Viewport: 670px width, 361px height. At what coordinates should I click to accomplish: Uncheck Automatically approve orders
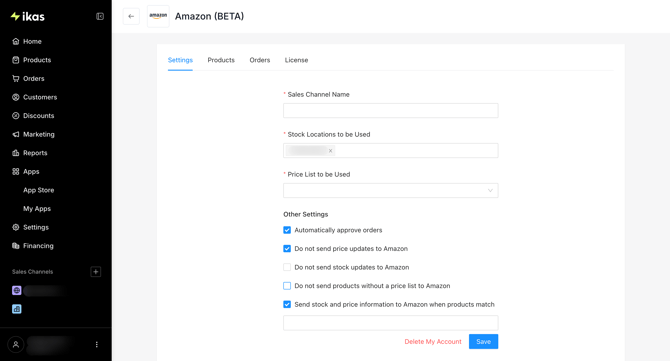pos(287,230)
